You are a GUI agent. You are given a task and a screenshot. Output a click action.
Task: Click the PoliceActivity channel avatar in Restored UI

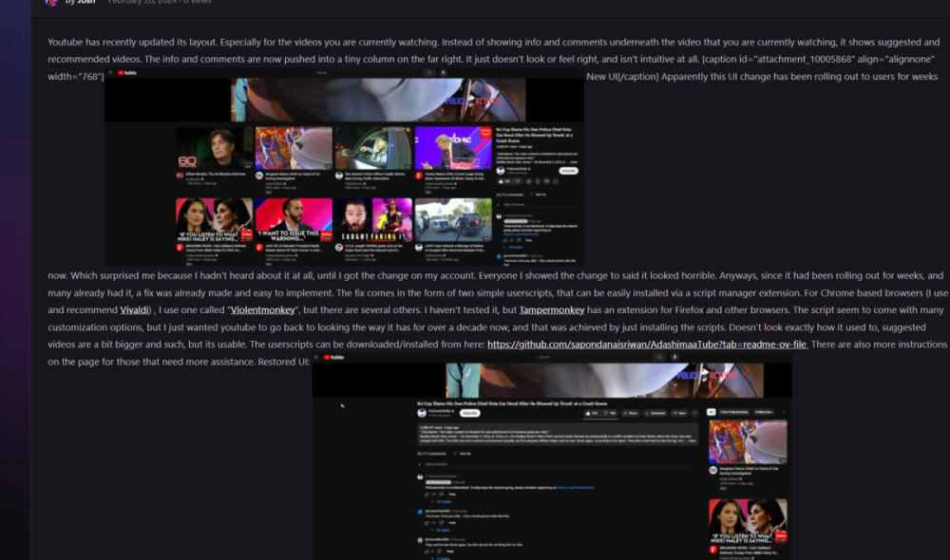pyautogui.click(x=422, y=413)
